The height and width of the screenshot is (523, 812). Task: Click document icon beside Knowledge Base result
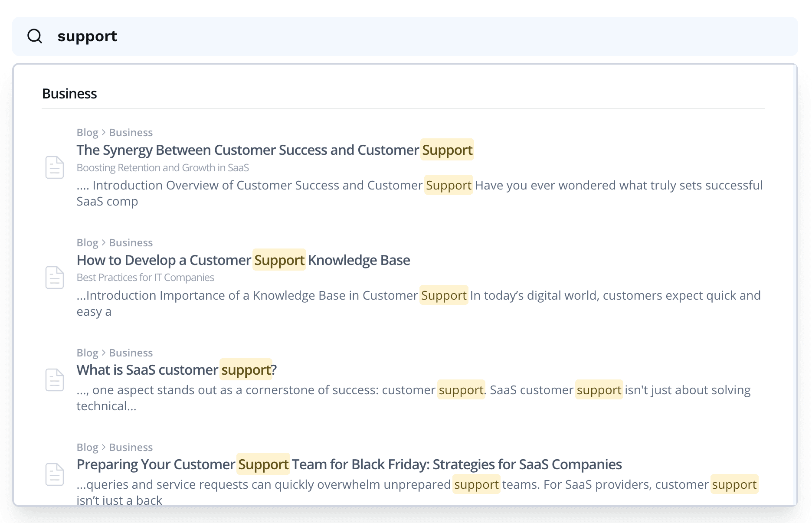click(x=55, y=278)
